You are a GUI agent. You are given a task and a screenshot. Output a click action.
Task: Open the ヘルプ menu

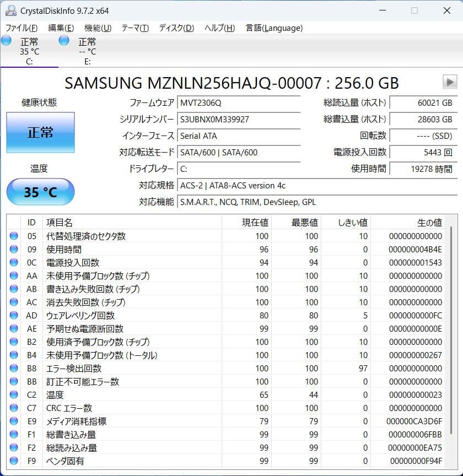pos(219,27)
